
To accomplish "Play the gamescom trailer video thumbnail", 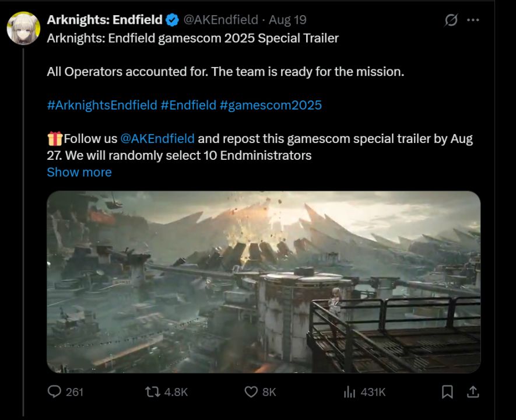I will point(264,282).
